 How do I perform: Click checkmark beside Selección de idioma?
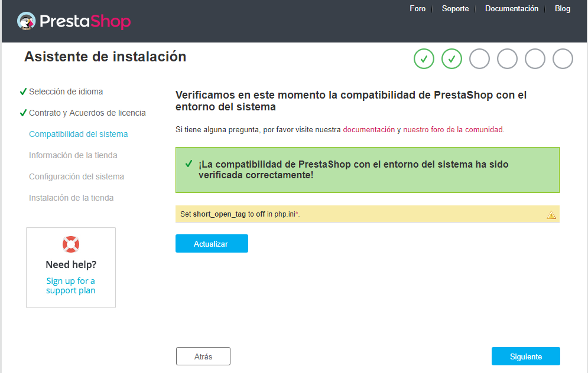coord(23,91)
